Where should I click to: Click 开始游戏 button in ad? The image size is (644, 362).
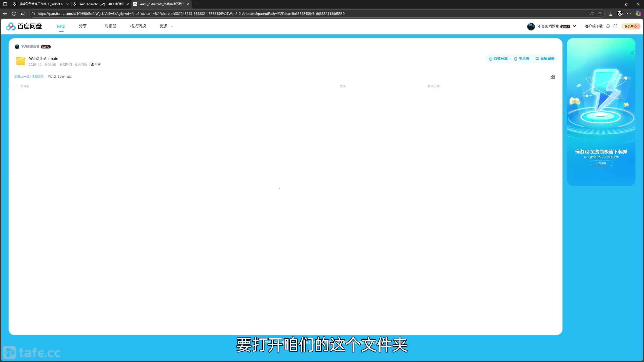(601, 163)
